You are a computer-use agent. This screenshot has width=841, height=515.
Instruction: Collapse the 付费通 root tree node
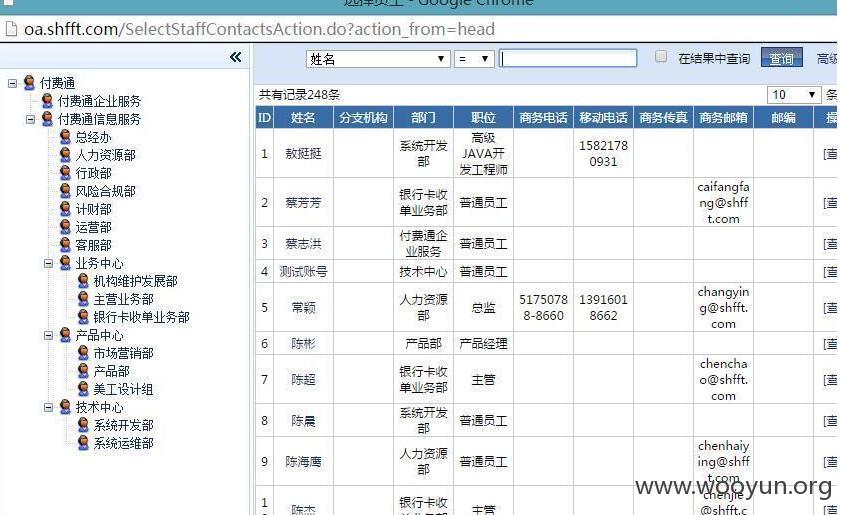[12, 84]
